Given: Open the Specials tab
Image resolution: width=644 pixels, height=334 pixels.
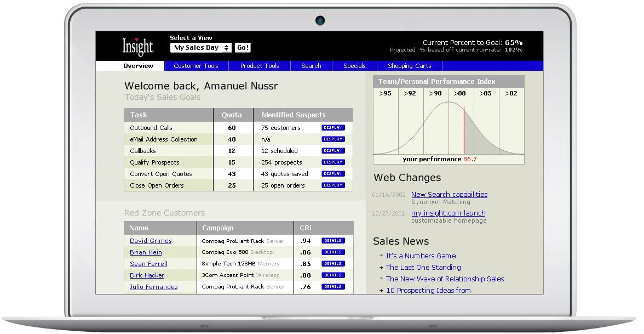Looking at the screenshot, I should 354,65.
